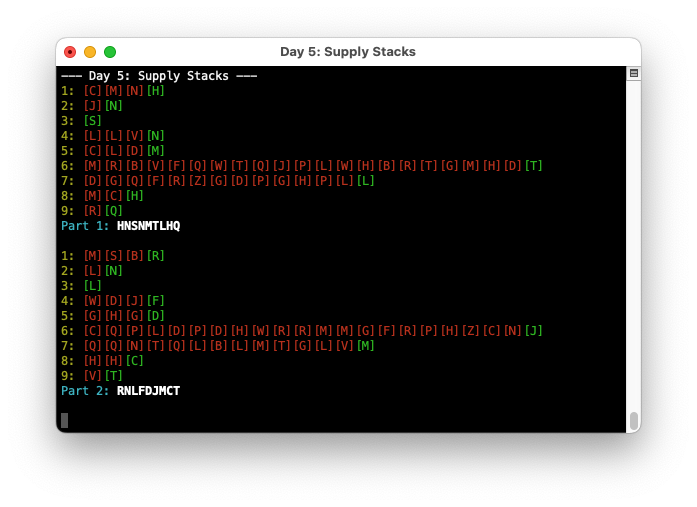Minimize the terminal with the yellow button
The image size is (697, 507).
(x=90, y=52)
